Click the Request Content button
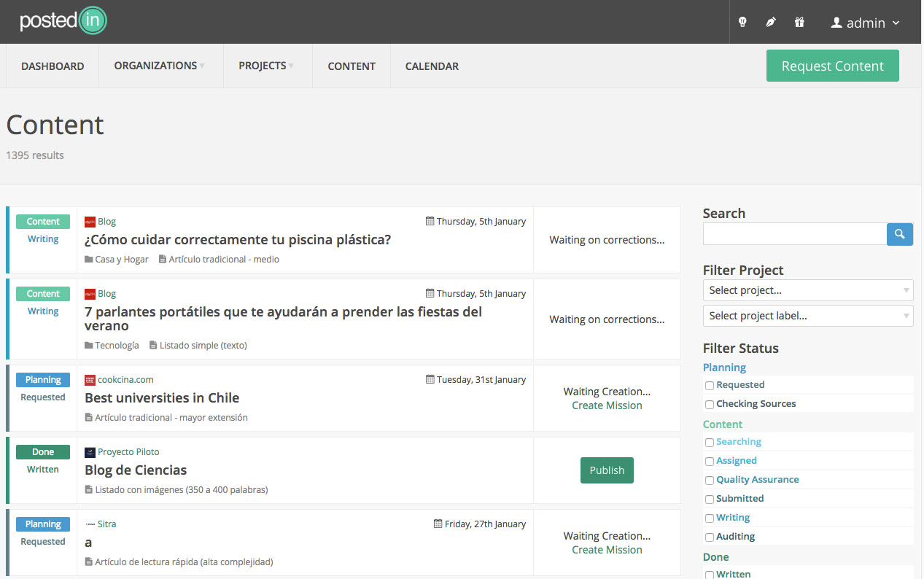 point(832,66)
